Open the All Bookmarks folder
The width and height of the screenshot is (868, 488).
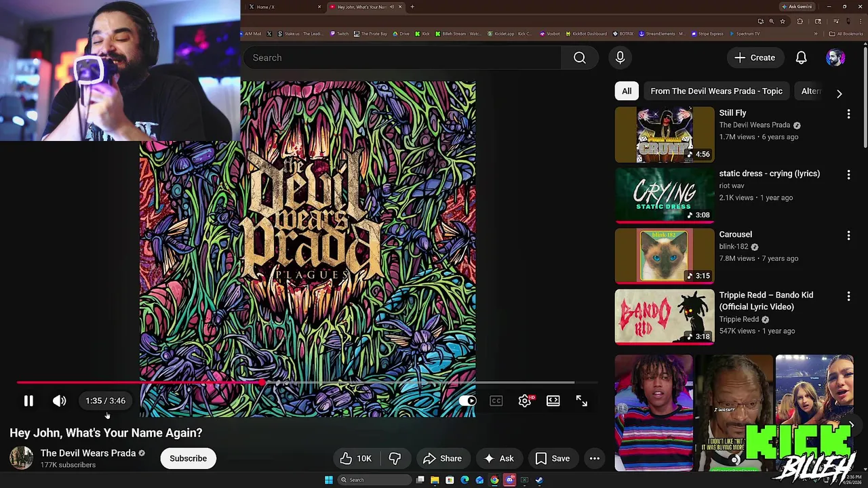coord(846,33)
